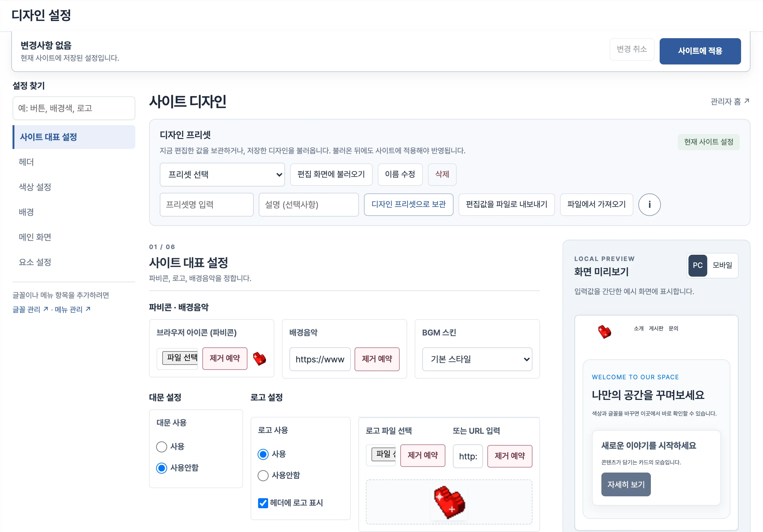This screenshot has width=763, height=532.
Task: Select 사용안함 radio under 대문 사용
Action: coord(162,468)
